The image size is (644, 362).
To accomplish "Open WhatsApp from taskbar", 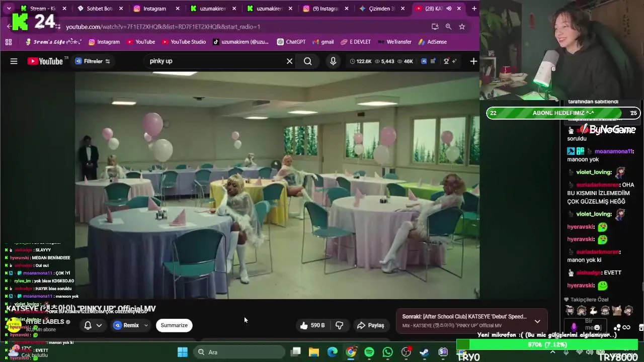I will coord(387,352).
